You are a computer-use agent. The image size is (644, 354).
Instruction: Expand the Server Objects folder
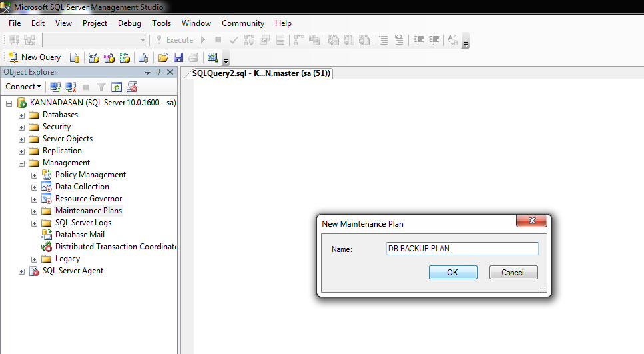[x=22, y=139]
